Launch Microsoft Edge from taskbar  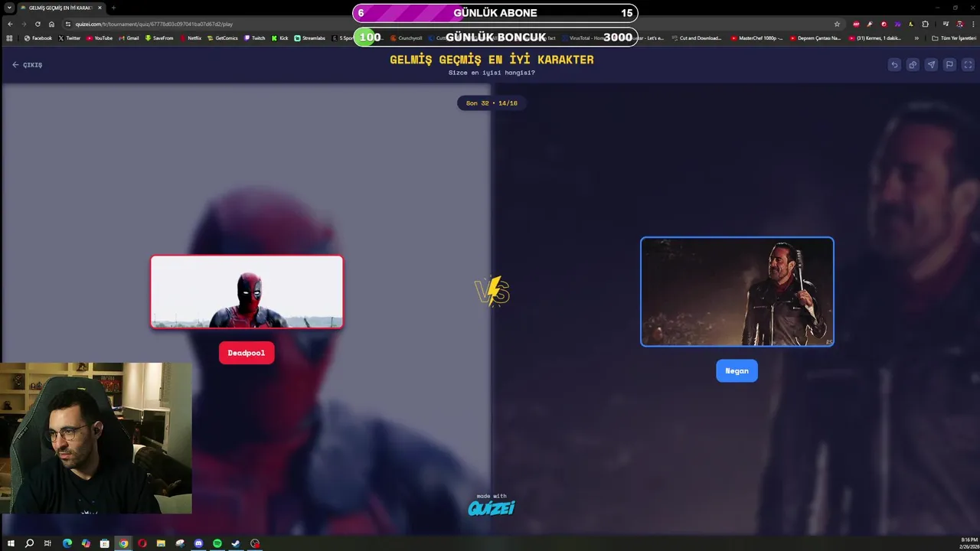coord(67,543)
